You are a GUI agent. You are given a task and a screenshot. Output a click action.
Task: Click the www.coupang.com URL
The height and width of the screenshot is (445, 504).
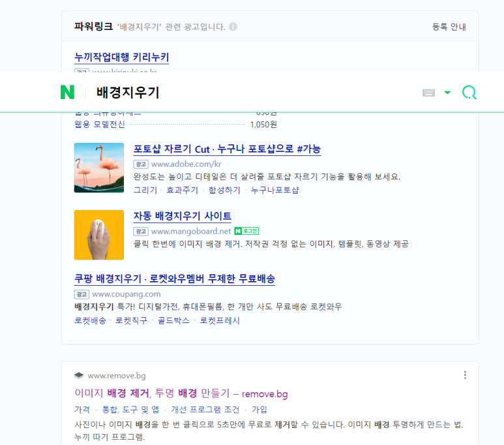(126, 294)
